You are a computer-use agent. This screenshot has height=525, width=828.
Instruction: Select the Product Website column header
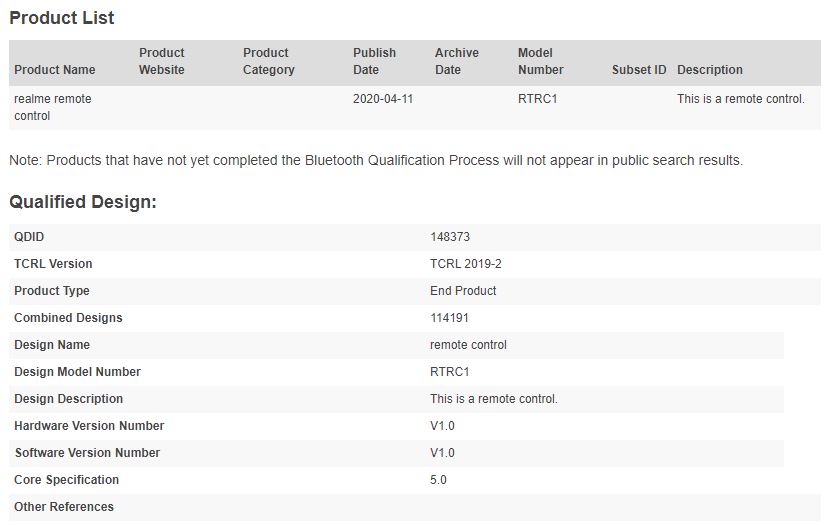162,61
